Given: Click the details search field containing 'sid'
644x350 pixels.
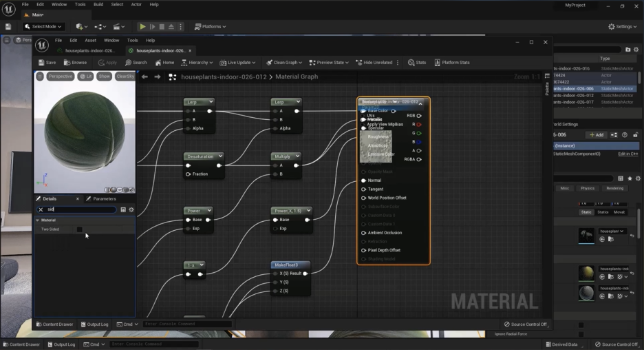Looking at the screenshot, I should [76, 209].
